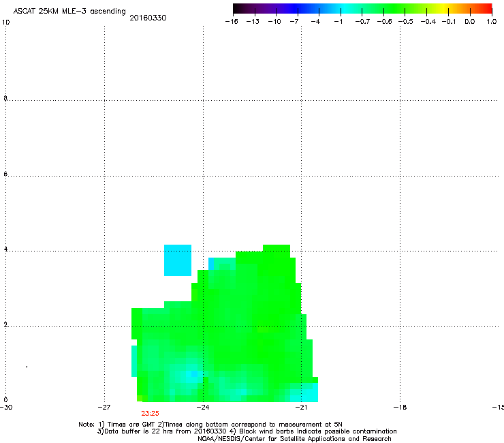Click the color bar label -16
This screenshot has height=443, width=504.
tap(232, 22)
